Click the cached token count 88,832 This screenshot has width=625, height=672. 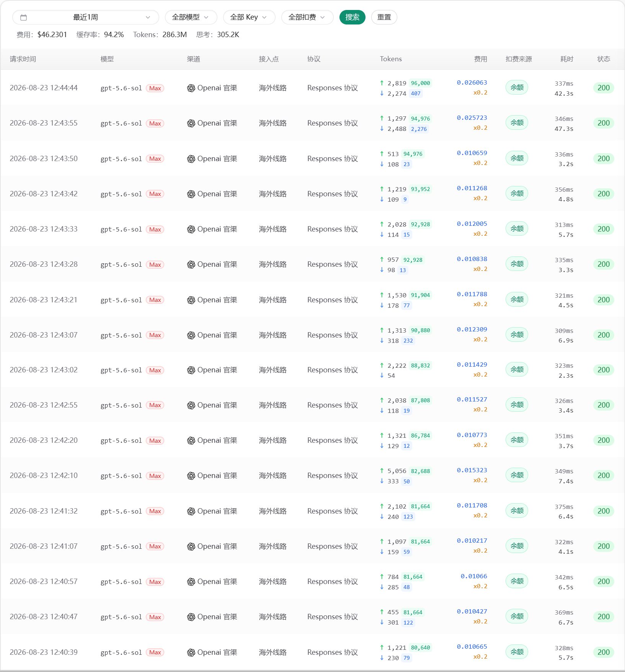click(420, 365)
